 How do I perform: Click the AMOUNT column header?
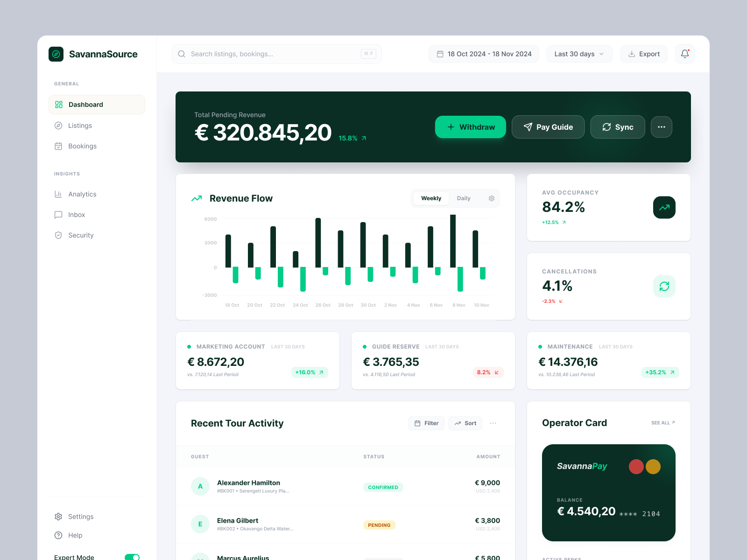(x=488, y=457)
